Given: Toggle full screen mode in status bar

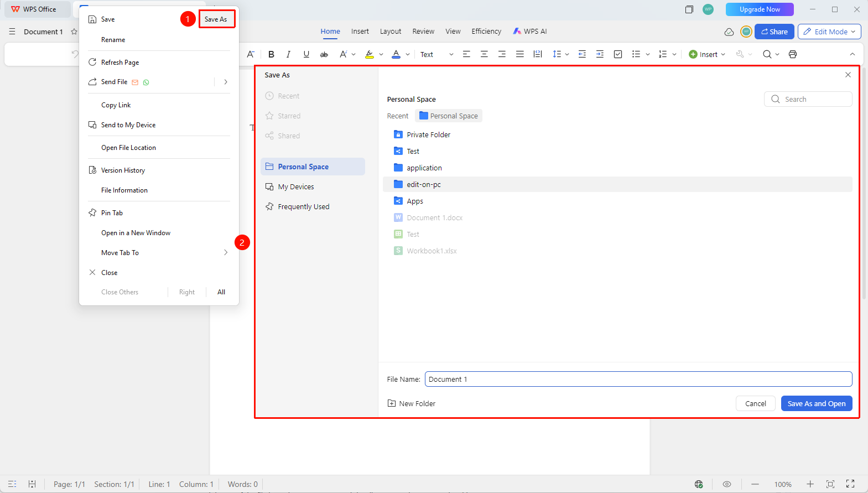Looking at the screenshot, I should 850,484.
